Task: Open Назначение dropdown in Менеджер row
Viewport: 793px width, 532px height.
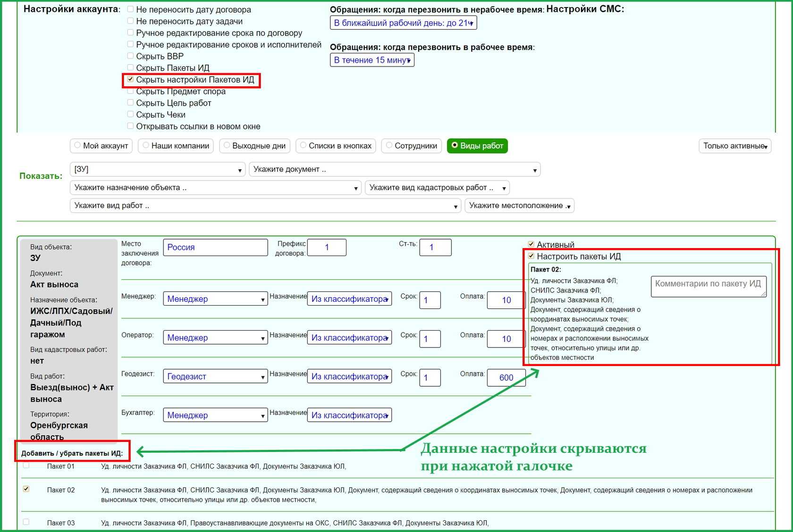Action: point(349,299)
